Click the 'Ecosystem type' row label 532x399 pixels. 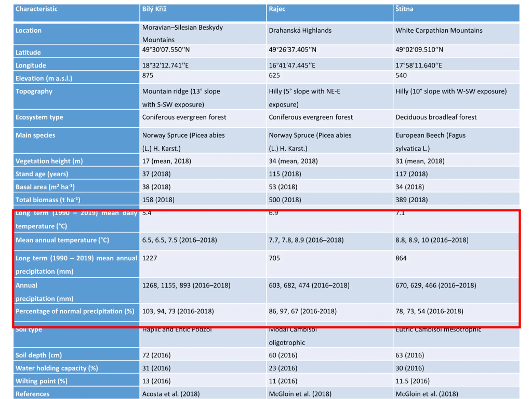point(76,118)
